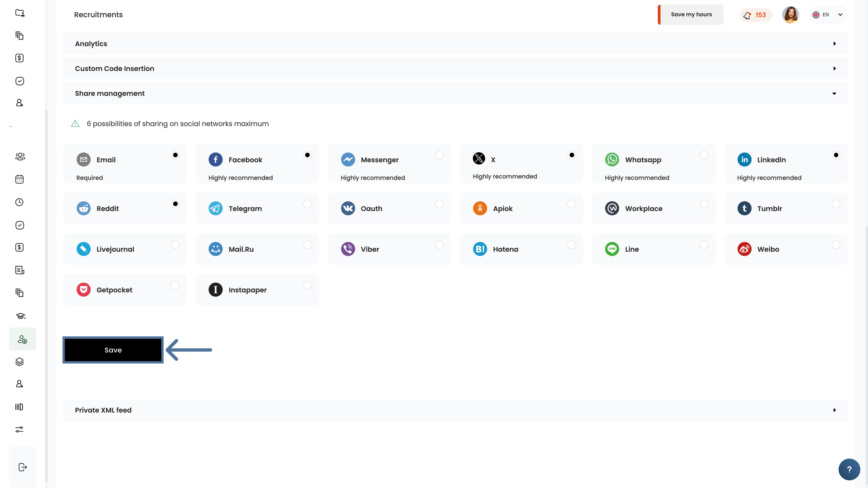Enable Whatsapp sharing option

(704, 155)
